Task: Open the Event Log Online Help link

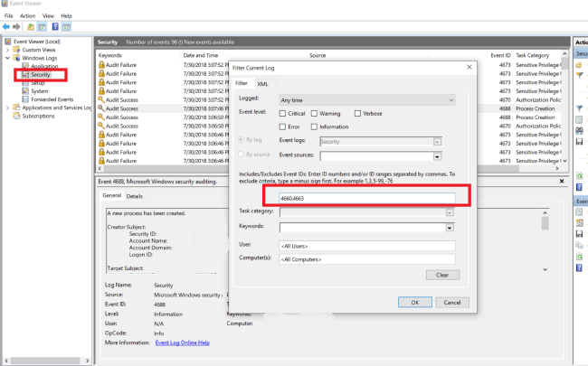Action: (182, 343)
